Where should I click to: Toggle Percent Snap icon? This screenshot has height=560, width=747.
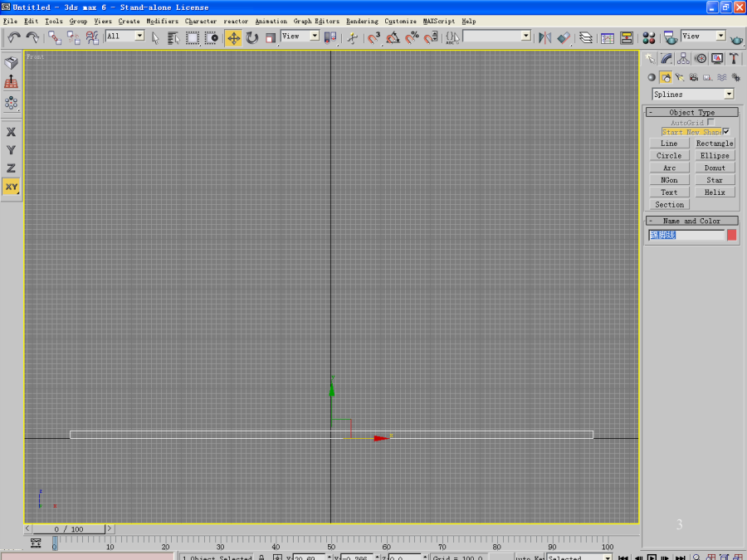click(x=412, y=37)
